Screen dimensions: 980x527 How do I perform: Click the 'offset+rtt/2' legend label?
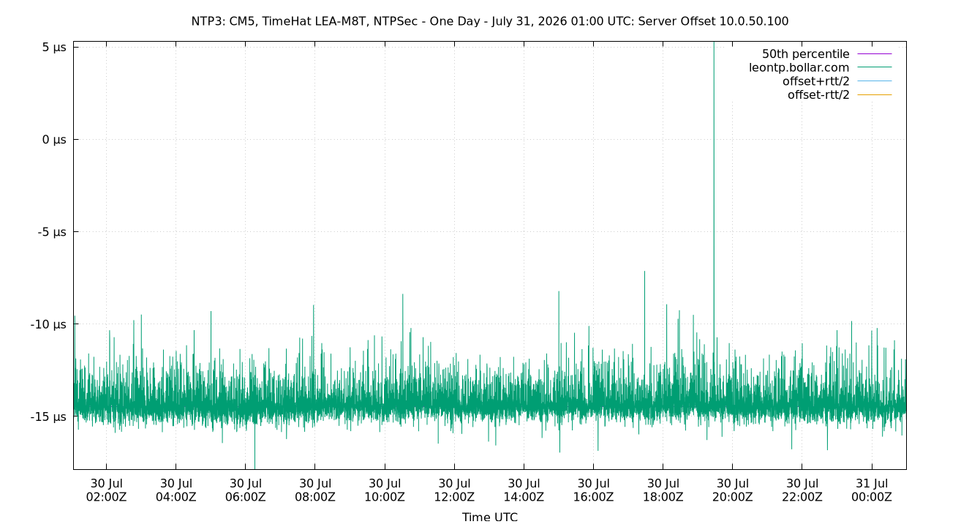tap(816, 81)
